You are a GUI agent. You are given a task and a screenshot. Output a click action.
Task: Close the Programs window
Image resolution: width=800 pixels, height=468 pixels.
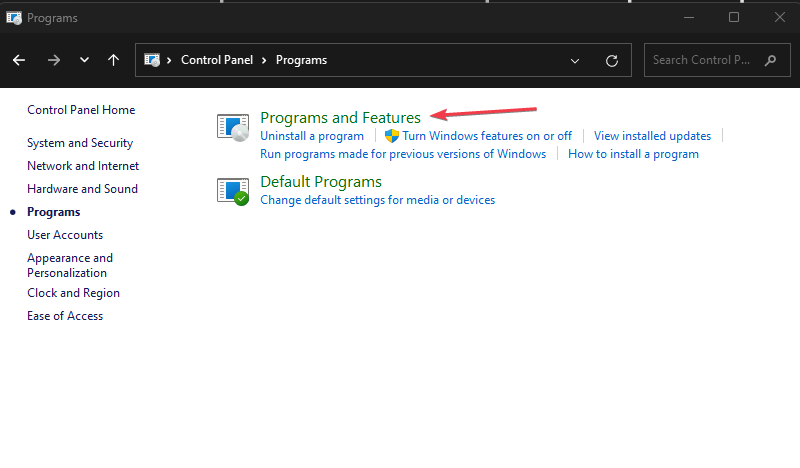click(x=779, y=17)
